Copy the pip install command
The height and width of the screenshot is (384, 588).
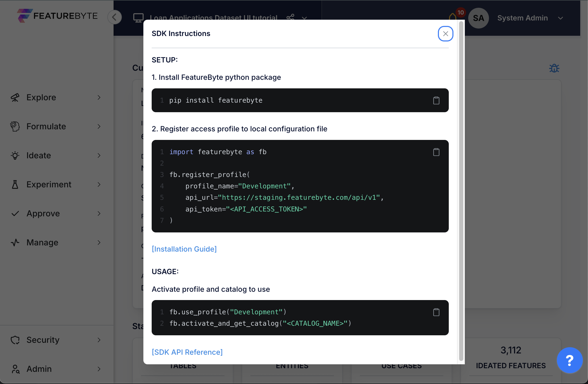tap(436, 101)
